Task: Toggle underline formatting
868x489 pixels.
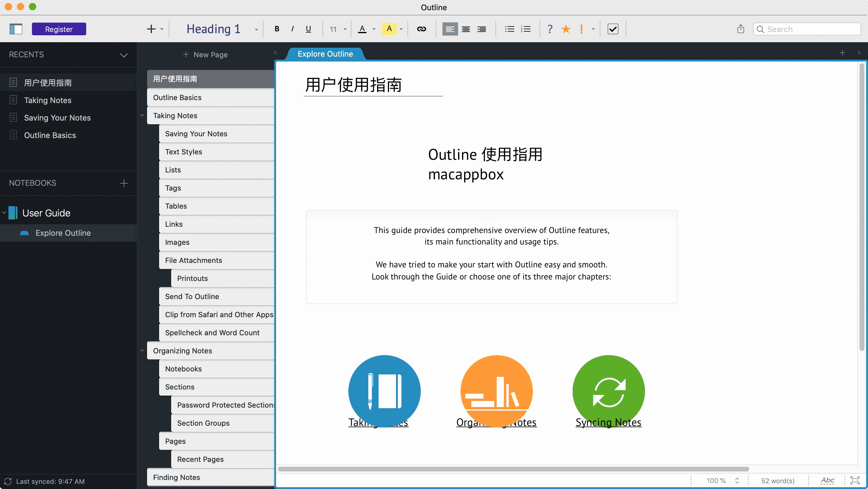Action: coord(308,29)
